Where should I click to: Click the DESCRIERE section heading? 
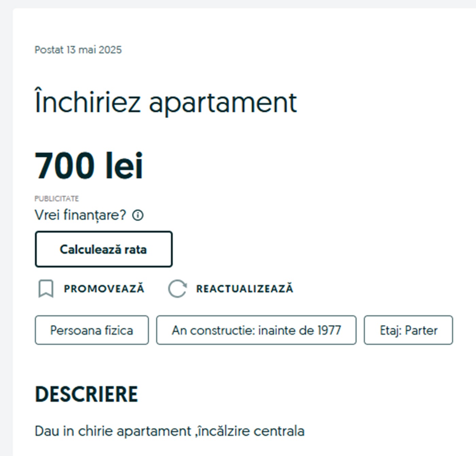click(x=86, y=394)
